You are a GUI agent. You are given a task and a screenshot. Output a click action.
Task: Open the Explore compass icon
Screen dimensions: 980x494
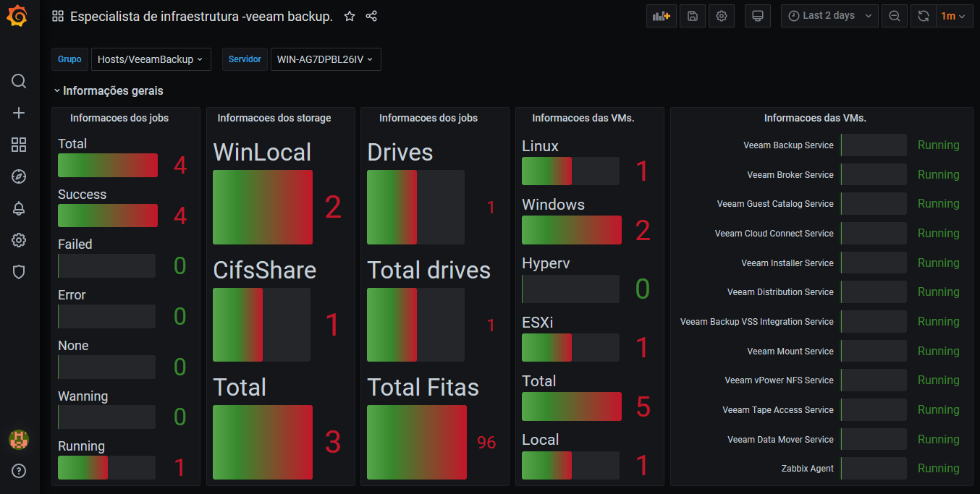tap(19, 176)
